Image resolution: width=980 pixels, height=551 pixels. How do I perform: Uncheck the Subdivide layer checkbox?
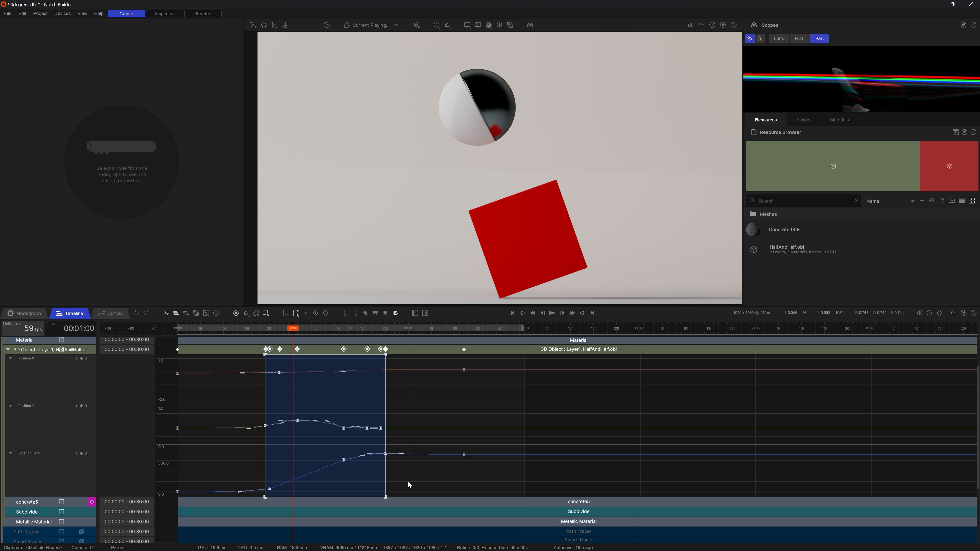pyautogui.click(x=62, y=512)
